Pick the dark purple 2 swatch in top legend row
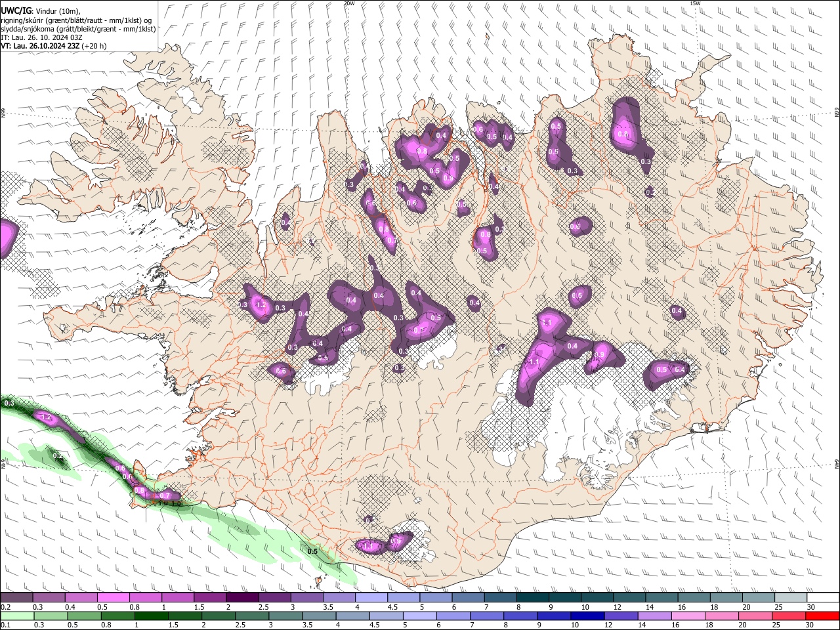The width and height of the screenshot is (840, 630). [x=242, y=597]
